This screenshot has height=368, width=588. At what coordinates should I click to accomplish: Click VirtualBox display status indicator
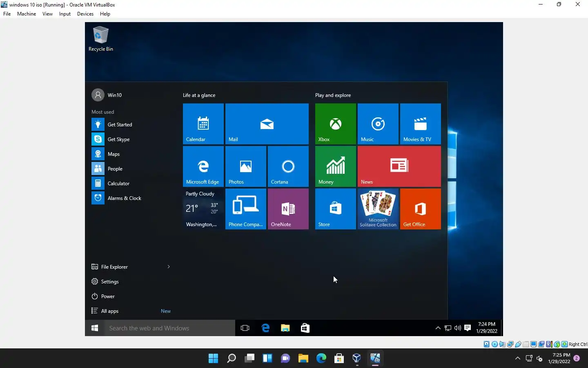pos(534,344)
